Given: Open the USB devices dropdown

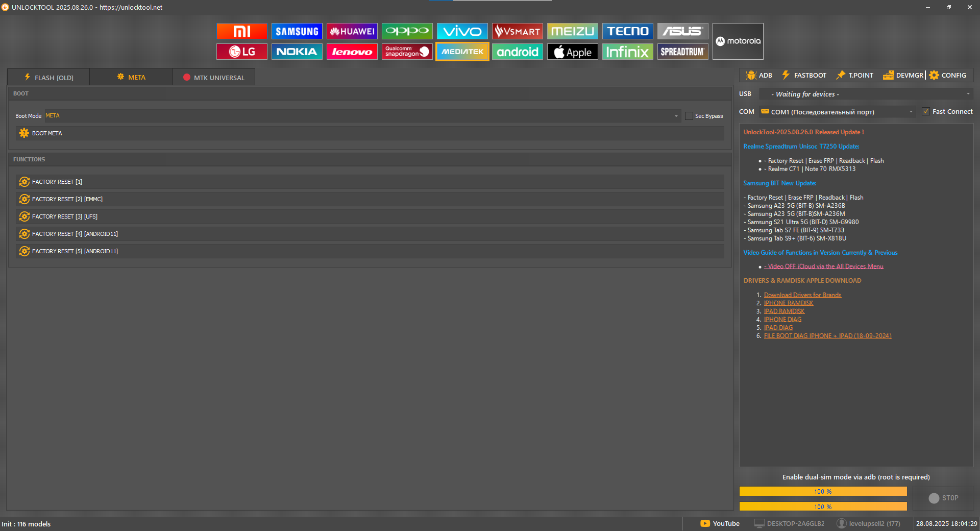Looking at the screenshot, I should click(x=968, y=94).
